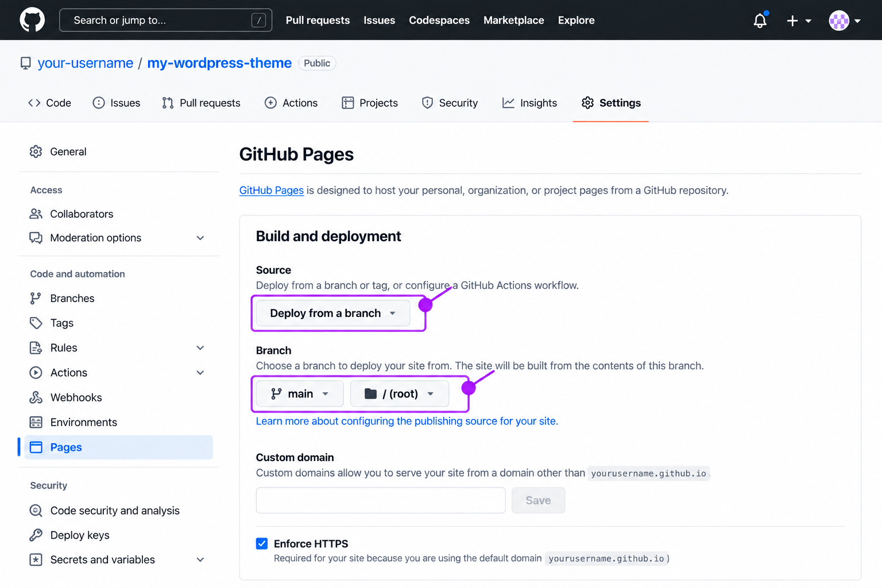Focus the Custom domain input field
Image resolution: width=882 pixels, height=588 pixels.
pyautogui.click(x=381, y=500)
